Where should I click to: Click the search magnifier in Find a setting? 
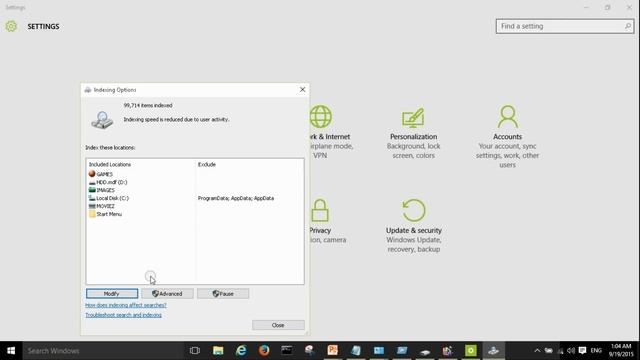pyautogui.click(x=628, y=26)
